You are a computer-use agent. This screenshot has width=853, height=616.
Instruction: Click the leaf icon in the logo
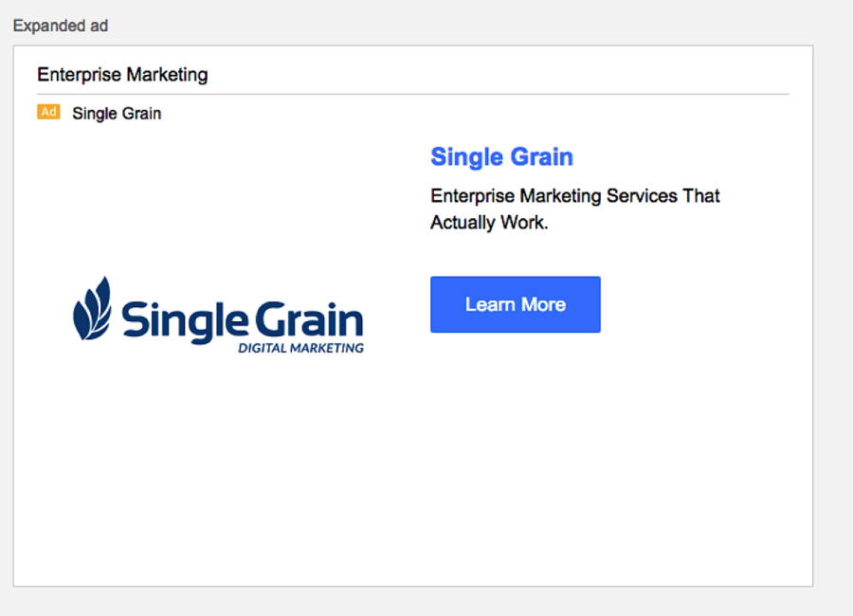coord(92,309)
